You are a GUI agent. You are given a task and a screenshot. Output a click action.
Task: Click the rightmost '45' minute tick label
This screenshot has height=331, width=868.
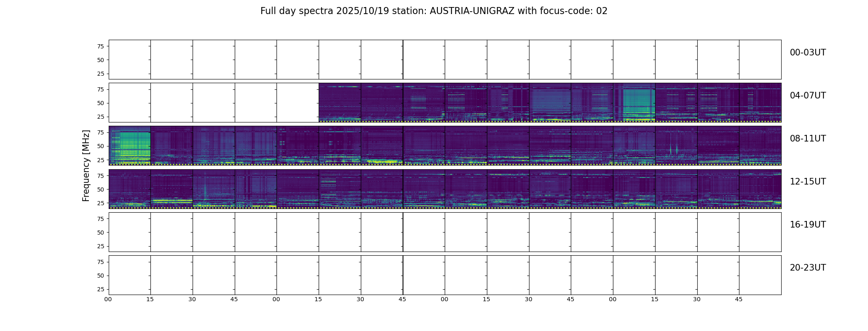pos(739,299)
